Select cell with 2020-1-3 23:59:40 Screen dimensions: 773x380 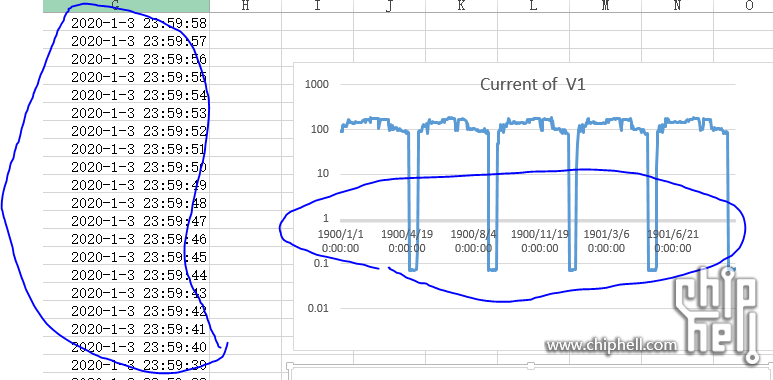(126, 347)
